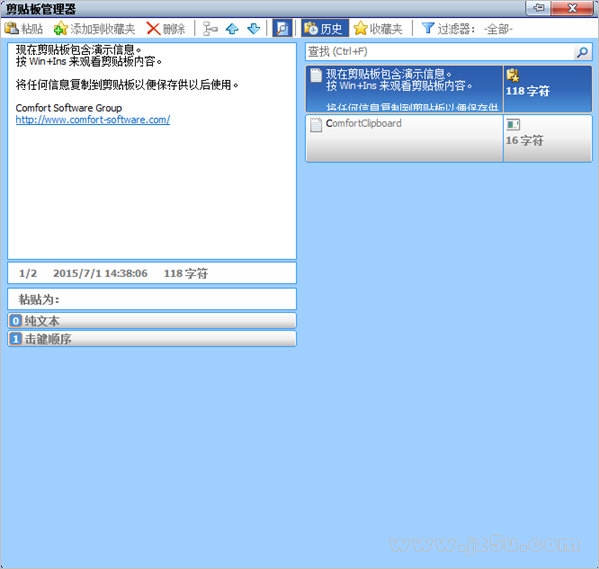Switch to Favorites (收藏夹) tab
Screen dimensions: 599x569
coord(378,29)
